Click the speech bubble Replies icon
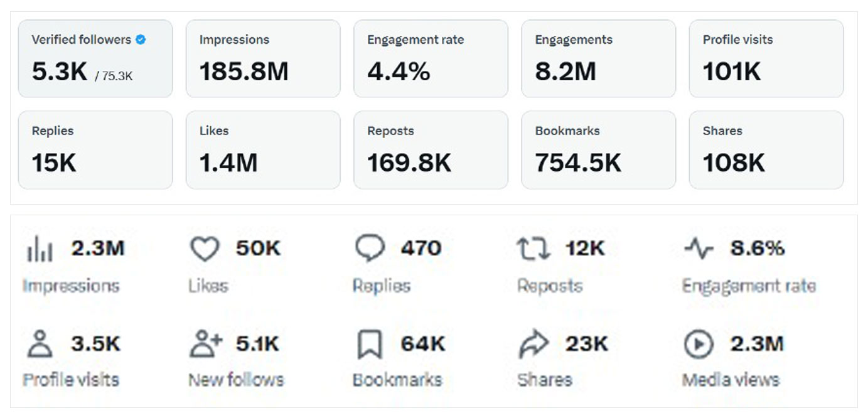Screen dimensions: 868x418 (x=370, y=249)
